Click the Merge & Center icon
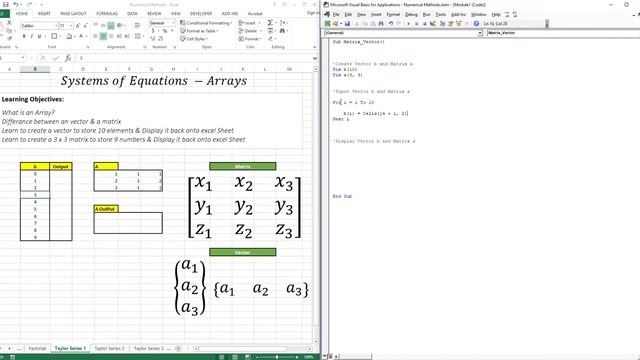The height and width of the screenshot is (360, 640). click(x=138, y=36)
